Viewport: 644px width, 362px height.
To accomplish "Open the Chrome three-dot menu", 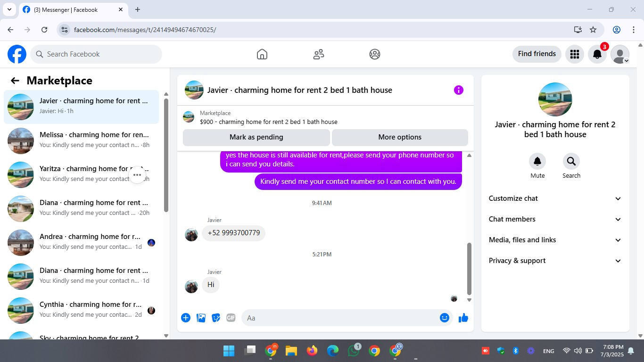I will point(634,30).
